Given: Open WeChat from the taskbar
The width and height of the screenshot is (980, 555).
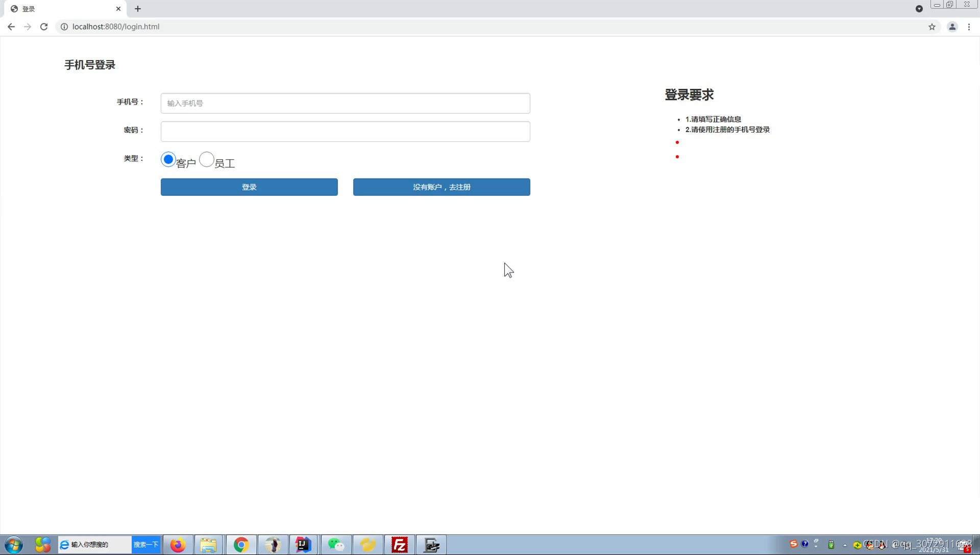Looking at the screenshot, I should pyautogui.click(x=336, y=545).
